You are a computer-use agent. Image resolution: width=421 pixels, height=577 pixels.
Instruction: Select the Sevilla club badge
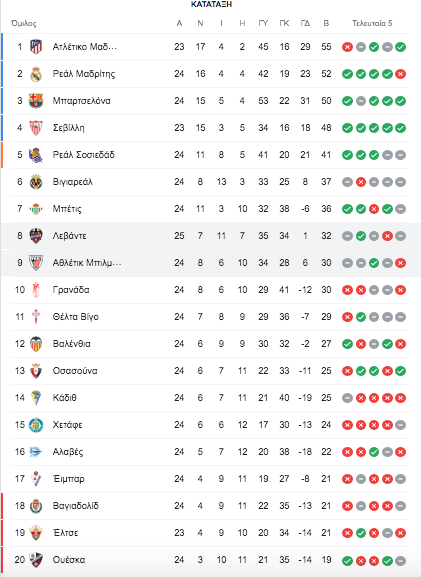(x=36, y=128)
